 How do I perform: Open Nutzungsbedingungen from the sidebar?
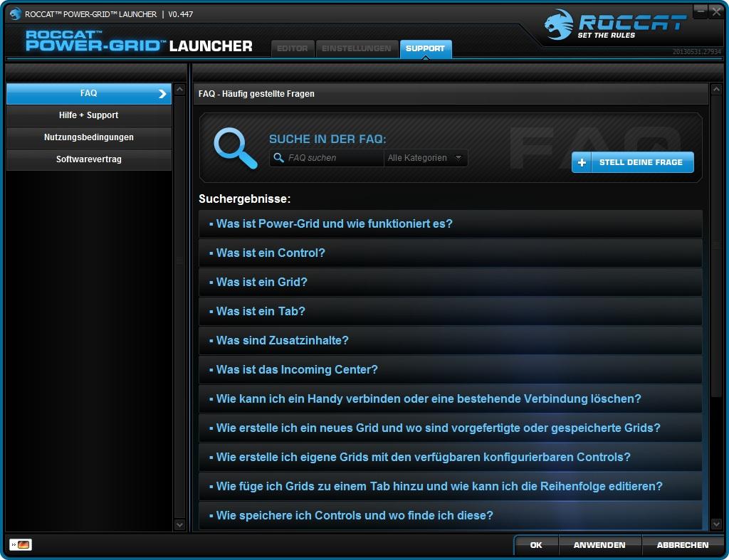click(x=89, y=137)
